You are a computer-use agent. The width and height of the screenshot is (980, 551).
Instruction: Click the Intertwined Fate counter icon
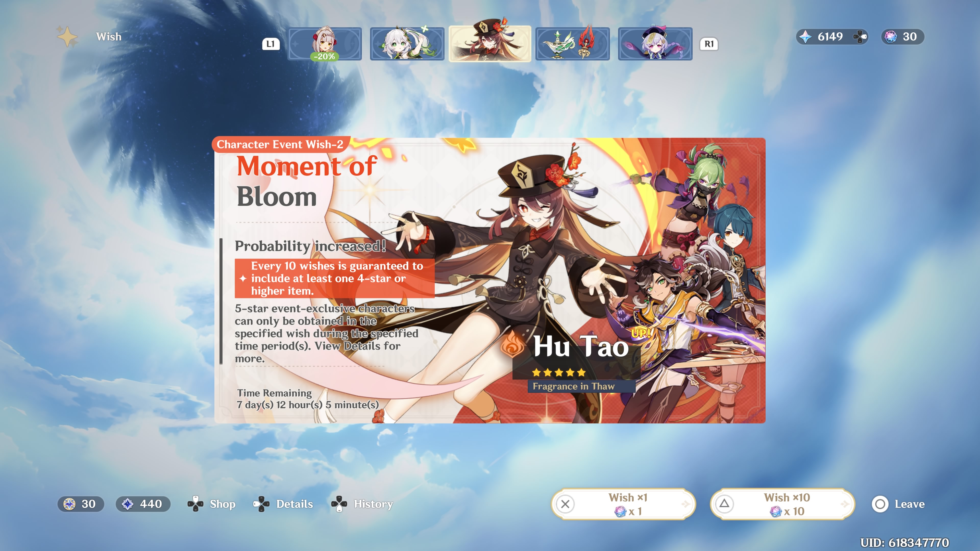[x=891, y=37]
